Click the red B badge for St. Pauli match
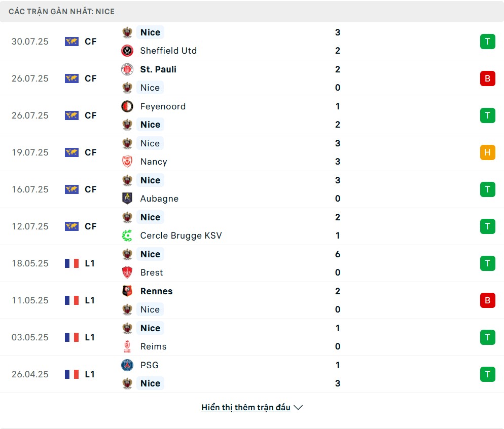The height and width of the screenshot is (429, 504). coord(488,79)
